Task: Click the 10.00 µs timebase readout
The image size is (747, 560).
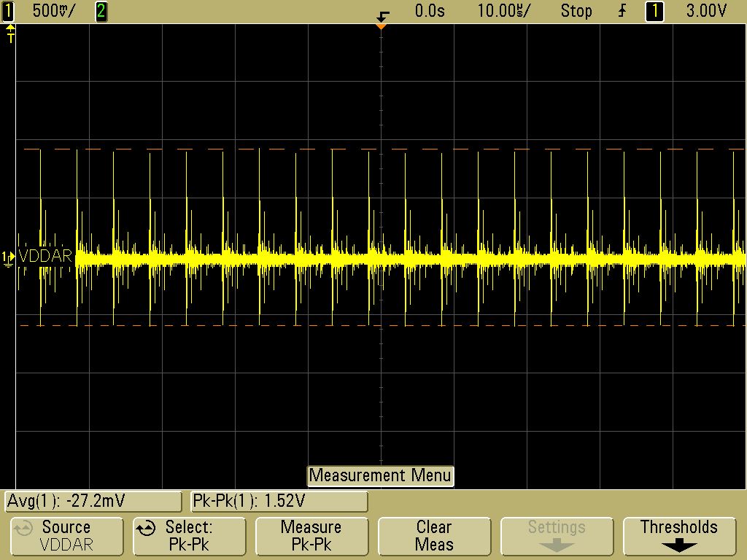Action: pos(503,10)
